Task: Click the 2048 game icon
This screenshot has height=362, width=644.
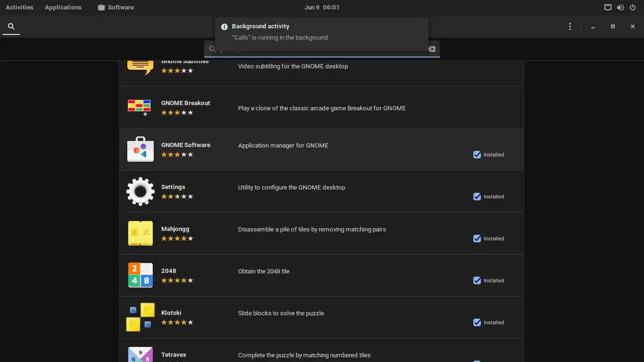Action: (x=140, y=275)
